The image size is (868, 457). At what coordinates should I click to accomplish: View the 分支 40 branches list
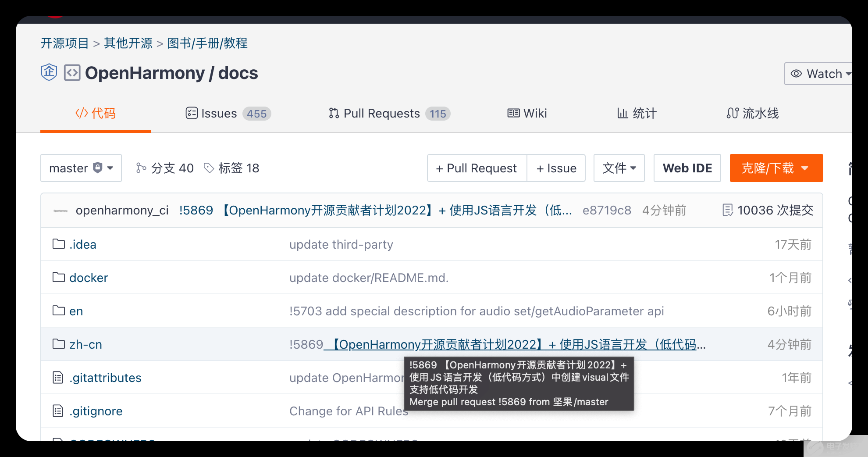click(165, 168)
